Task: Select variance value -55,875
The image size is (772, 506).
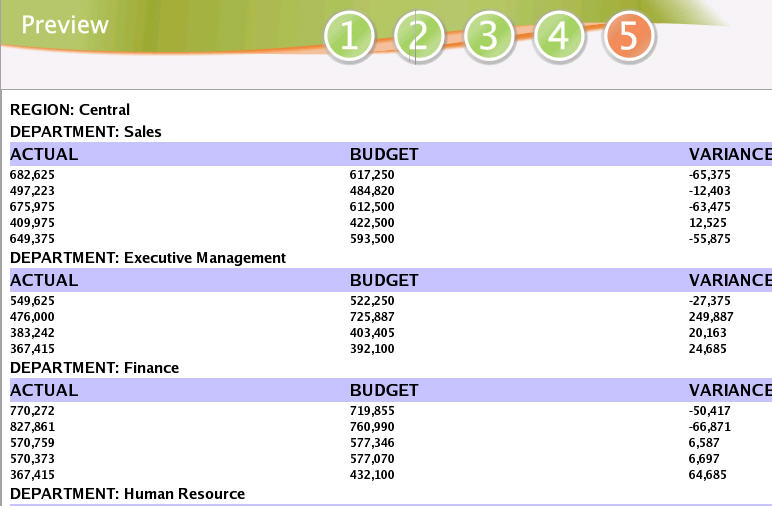Action: [x=709, y=239]
